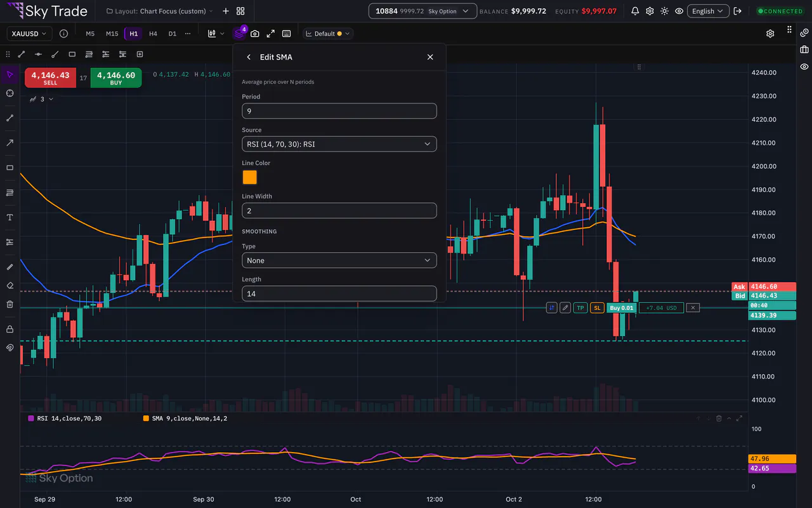This screenshot has width=812, height=508.
Task: Open symbol info icon next to XAUUSD
Action: click(63, 34)
